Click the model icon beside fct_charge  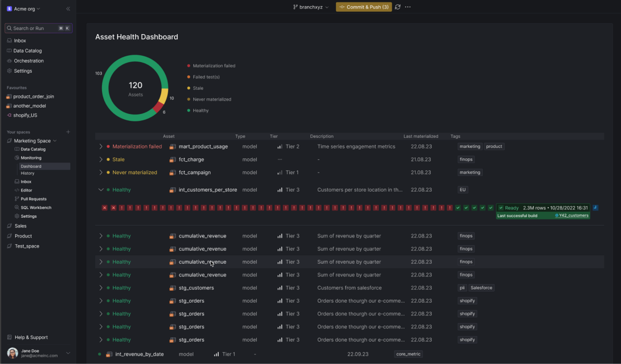click(x=173, y=160)
